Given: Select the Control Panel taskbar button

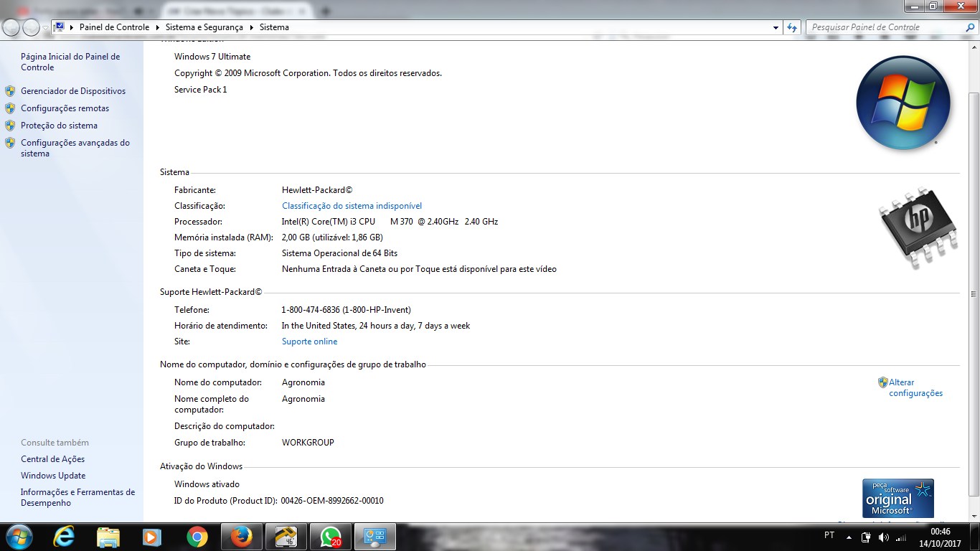Looking at the screenshot, I should click(375, 537).
